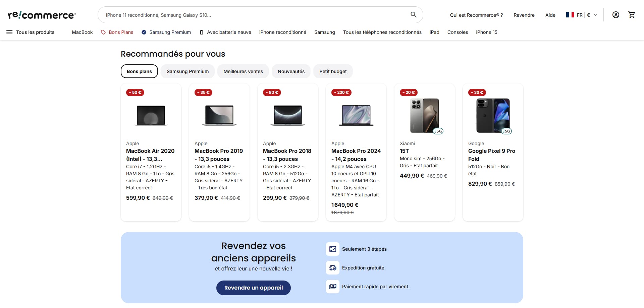Screen dimensions: 644x308
Task: Click the hamburger menu icon
Action: 9,32
